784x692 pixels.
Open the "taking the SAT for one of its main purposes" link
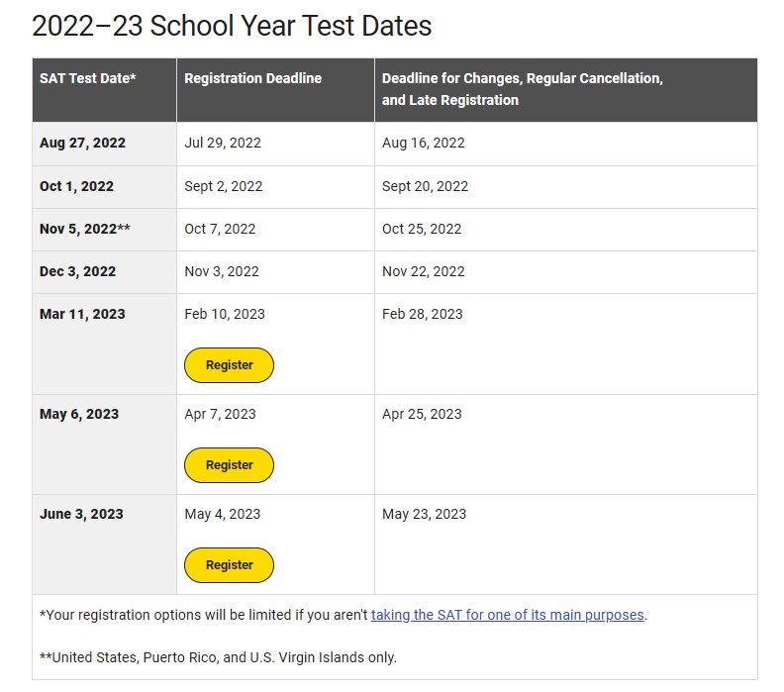click(508, 615)
